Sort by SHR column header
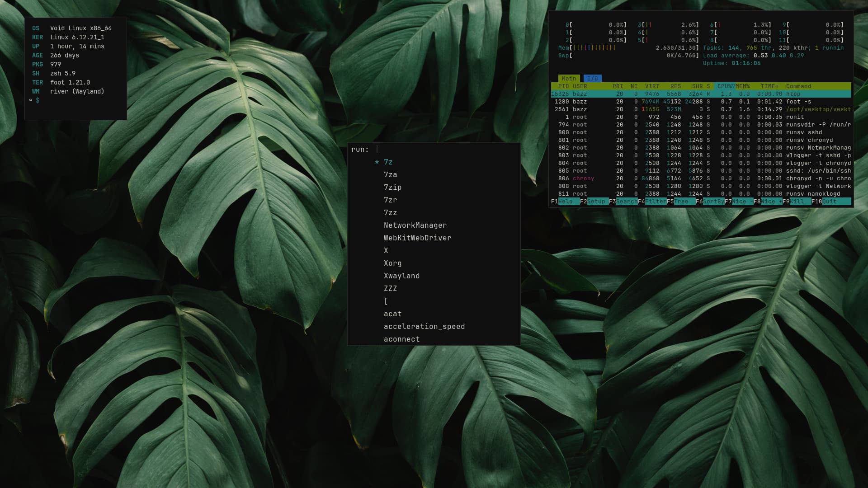868x488 pixels. tap(697, 86)
